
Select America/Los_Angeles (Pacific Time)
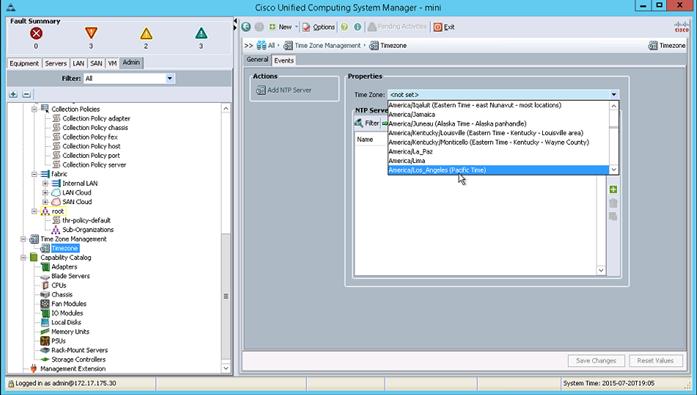[x=498, y=170]
